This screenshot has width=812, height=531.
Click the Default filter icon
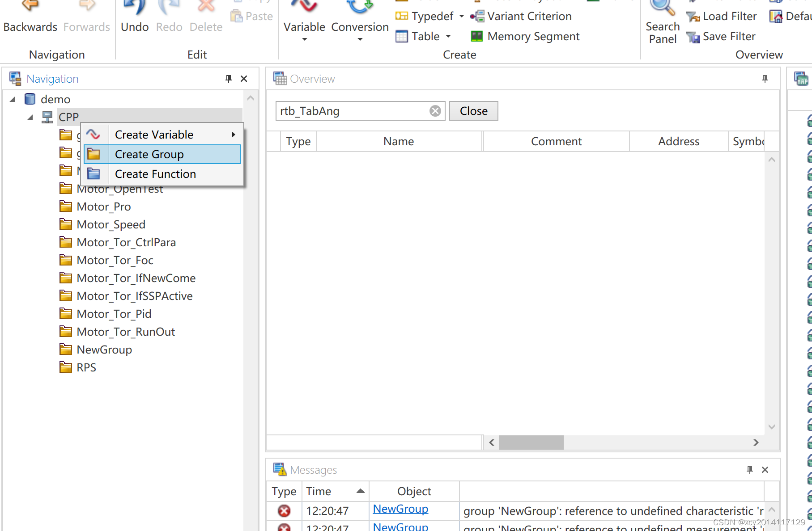[x=776, y=17]
